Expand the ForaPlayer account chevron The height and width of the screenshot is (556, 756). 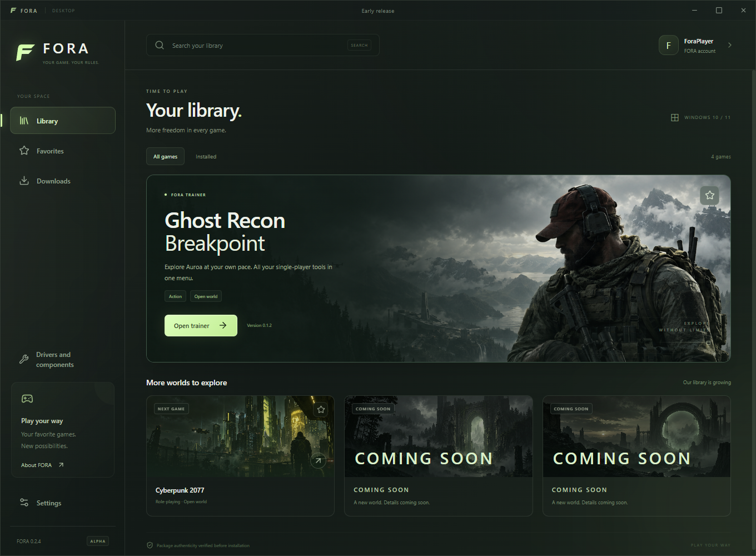(730, 45)
